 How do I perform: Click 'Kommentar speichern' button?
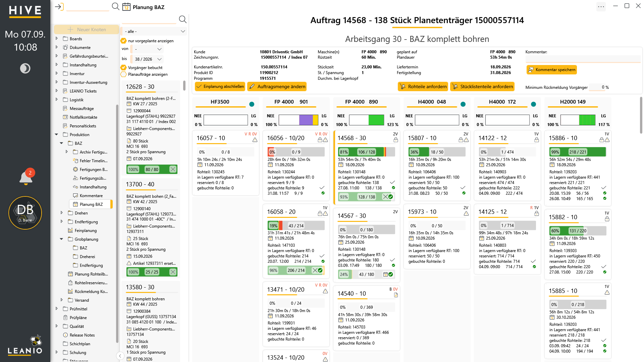552,70
